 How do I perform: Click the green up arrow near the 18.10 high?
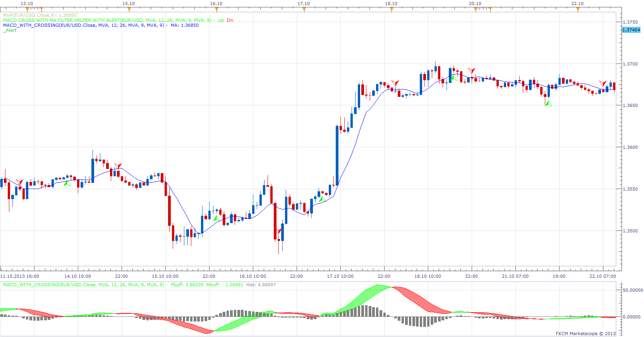453,78
